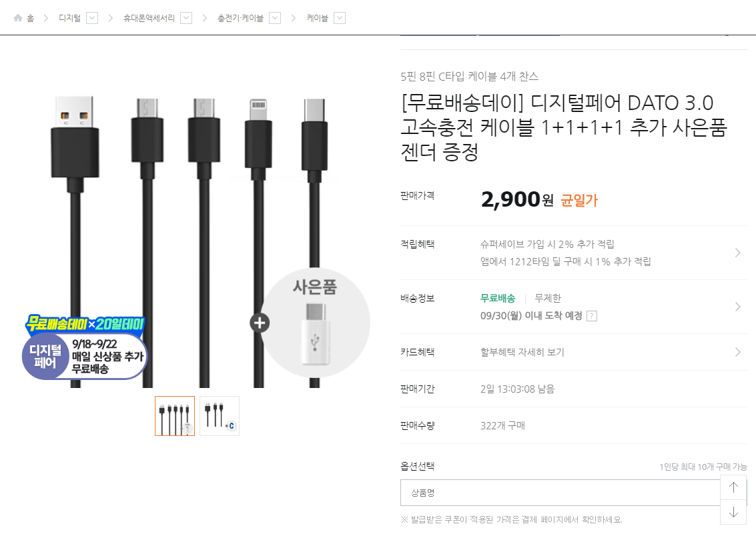Click the 무료배송 shipping info text

click(x=498, y=298)
